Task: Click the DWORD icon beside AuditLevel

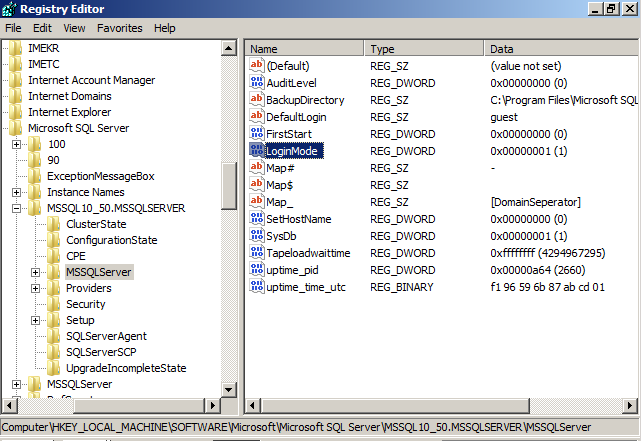Action: [257, 82]
